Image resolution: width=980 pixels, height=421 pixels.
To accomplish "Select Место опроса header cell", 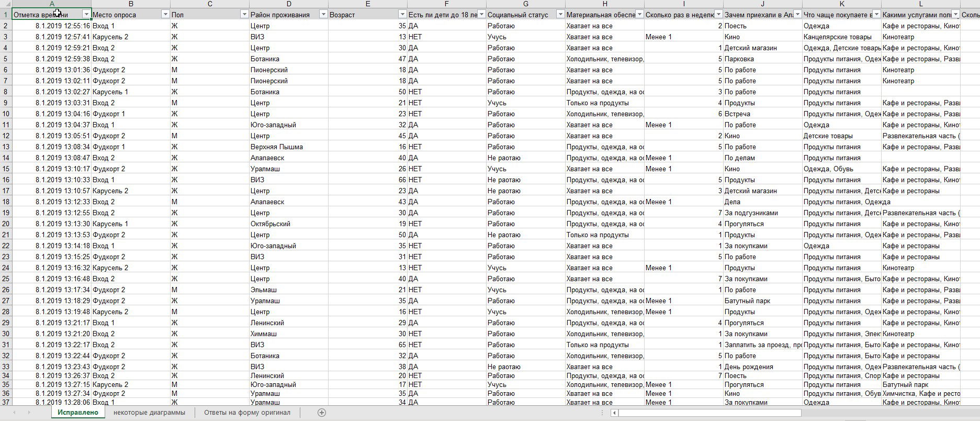I will (x=131, y=15).
